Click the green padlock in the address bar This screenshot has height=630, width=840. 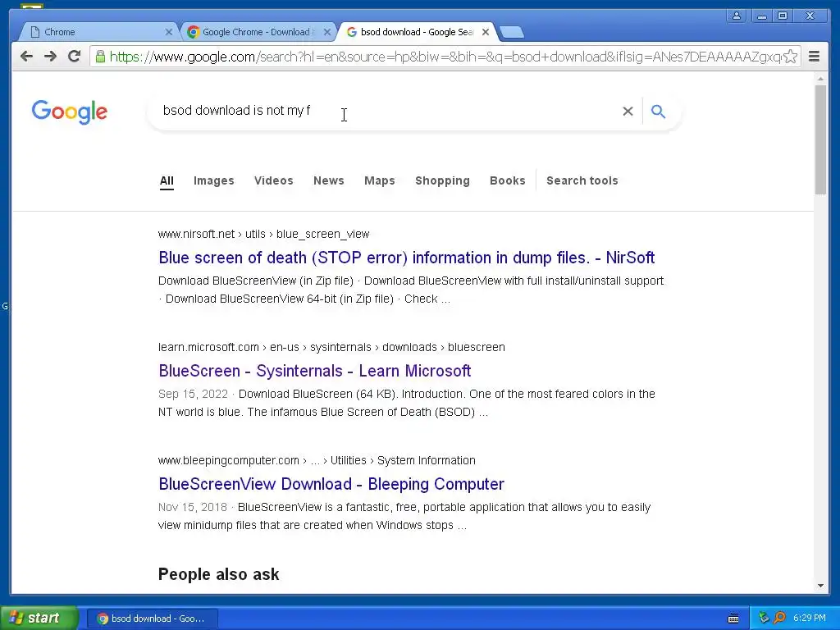point(100,57)
